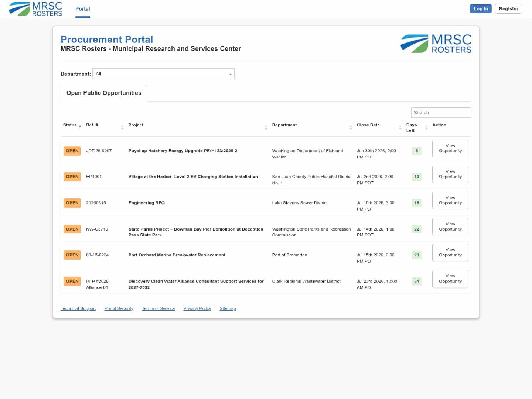Click project title Discovery Clean Water Alliance
This screenshot has height=399, width=532.
click(x=196, y=284)
